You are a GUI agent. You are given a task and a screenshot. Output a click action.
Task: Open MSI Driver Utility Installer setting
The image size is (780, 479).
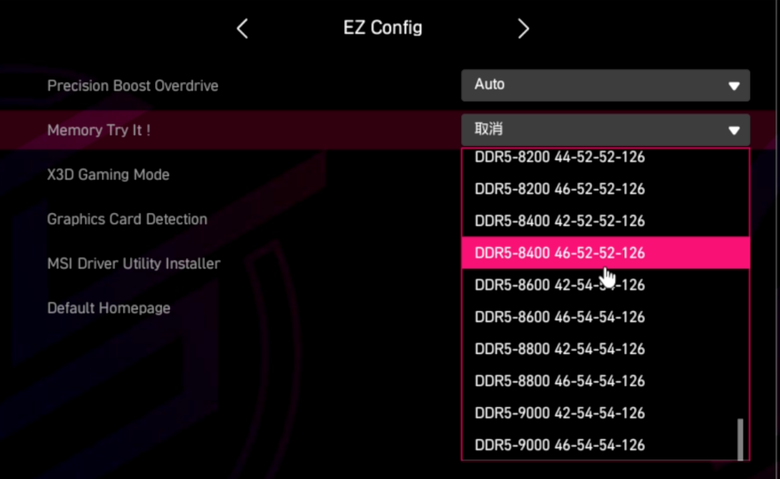(x=133, y=264)
